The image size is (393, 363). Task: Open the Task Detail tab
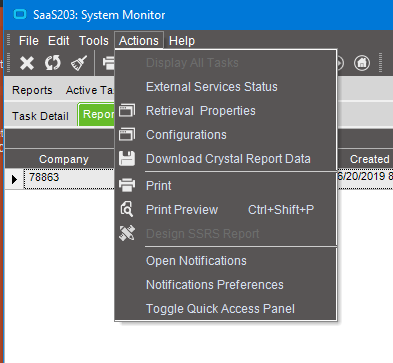pos(40,116)
